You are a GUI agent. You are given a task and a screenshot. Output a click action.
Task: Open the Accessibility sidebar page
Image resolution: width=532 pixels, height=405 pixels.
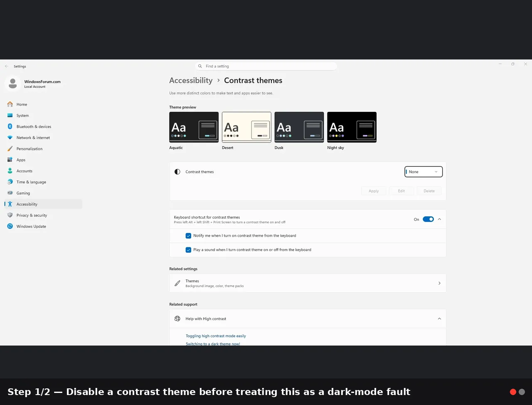point(43,204)
